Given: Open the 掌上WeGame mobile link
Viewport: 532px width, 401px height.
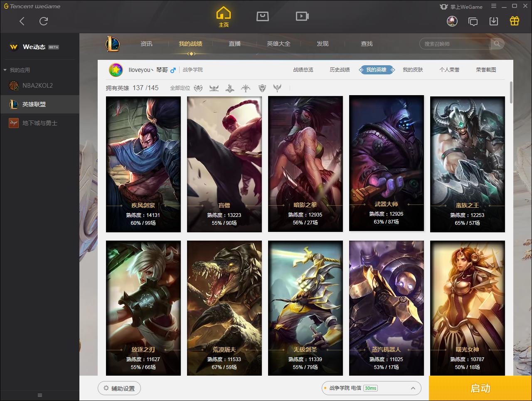Looking at the screenshot, I should point(461,7).
